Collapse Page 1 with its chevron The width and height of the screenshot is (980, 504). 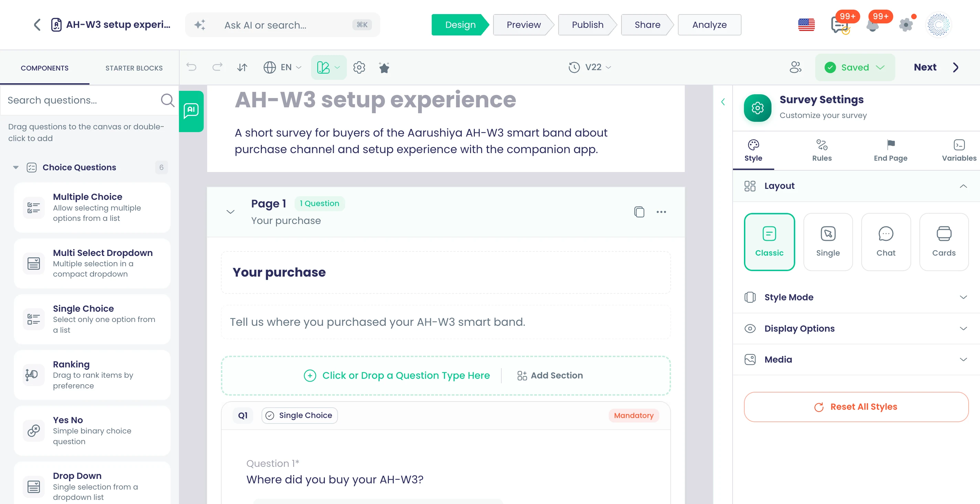click(x=230, y=212)
